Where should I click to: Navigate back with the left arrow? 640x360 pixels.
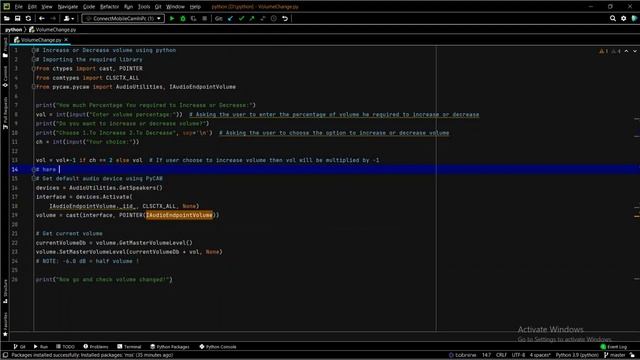coord(42,18)
